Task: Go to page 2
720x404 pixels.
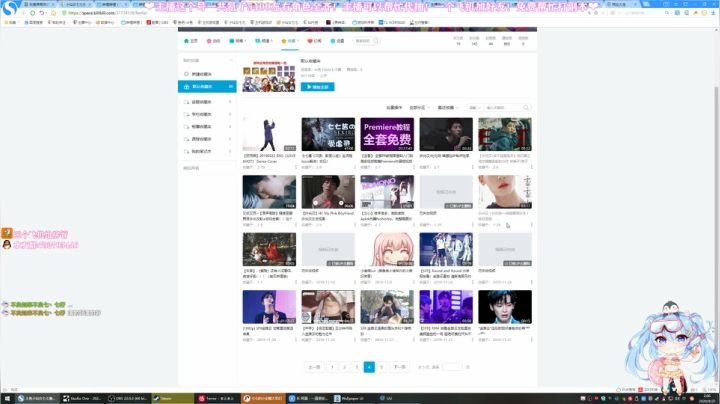Action: pos(344,367)
